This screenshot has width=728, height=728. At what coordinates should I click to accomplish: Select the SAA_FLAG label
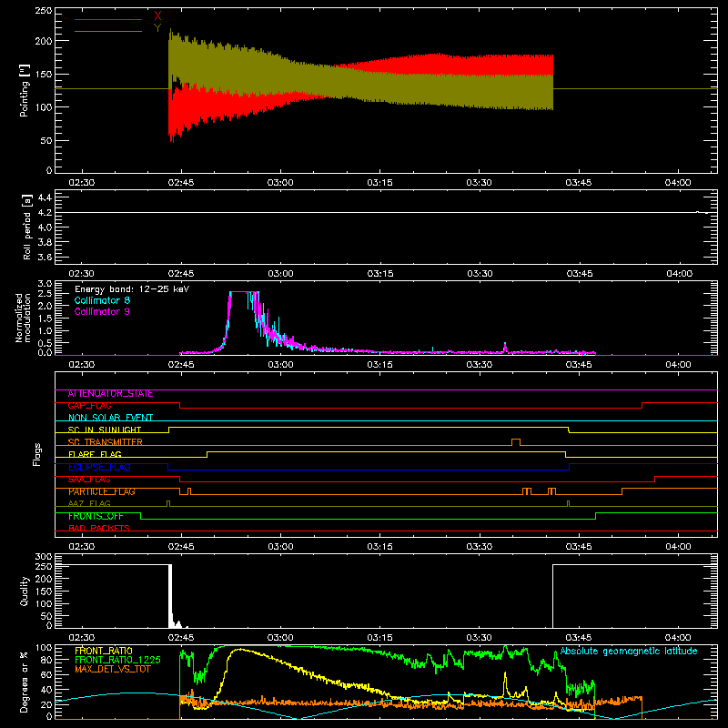89,480
